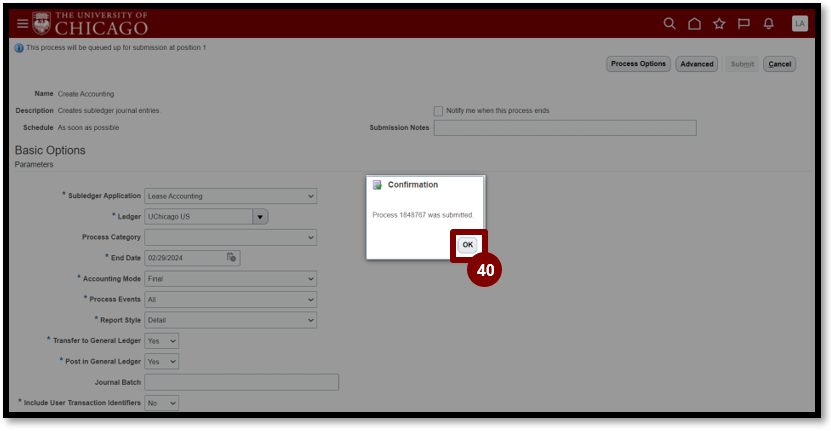
Task: Click OK in the Confirmation dialog
Action: pyautogui.click(x=467, y=245)
